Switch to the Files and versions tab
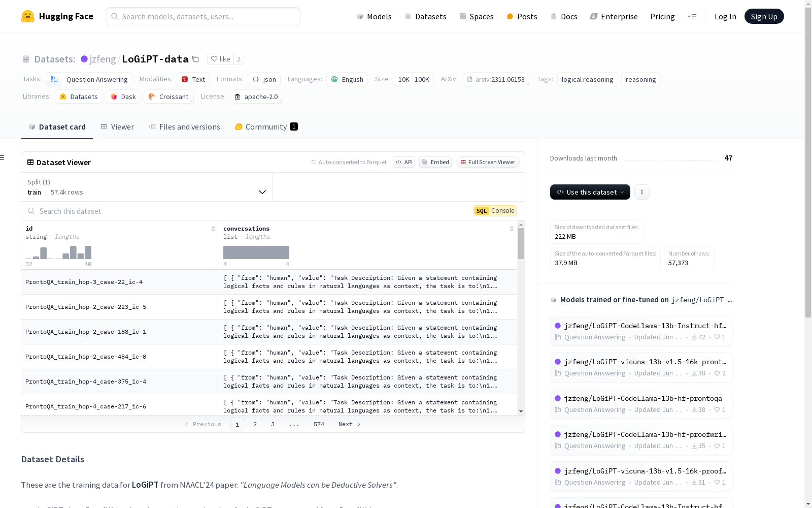The image size is (812, 508). [x=184, y=127]
